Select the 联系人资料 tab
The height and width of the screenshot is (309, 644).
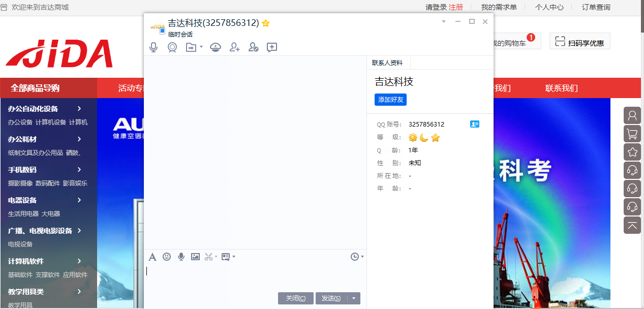click(x=387, y=63)
